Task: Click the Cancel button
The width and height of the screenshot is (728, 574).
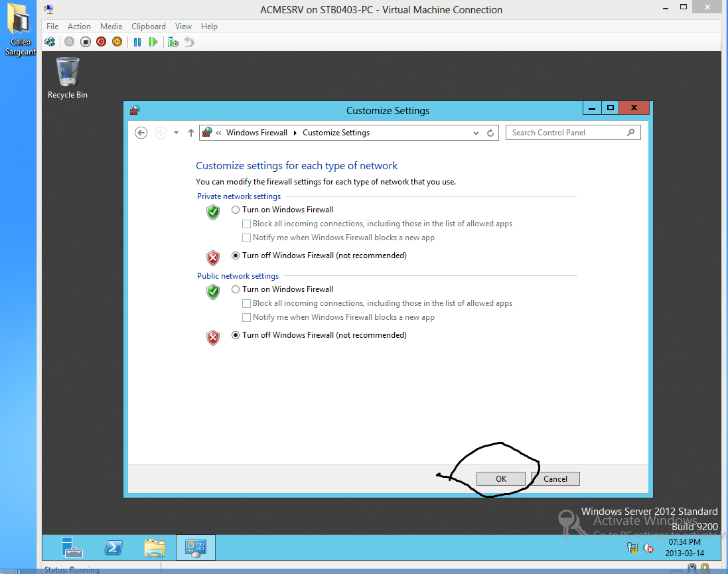Action: click(x=555, y=479)
